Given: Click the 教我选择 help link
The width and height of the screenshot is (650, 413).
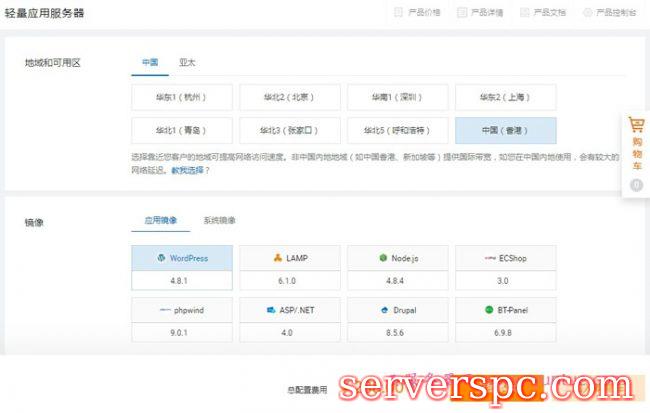Looking at the screenshot, I should [x=190, y=171].
